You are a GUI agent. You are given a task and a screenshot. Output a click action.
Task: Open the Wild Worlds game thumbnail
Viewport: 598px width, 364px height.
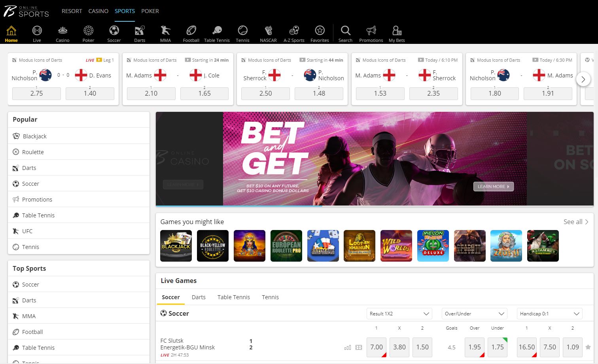[396, 246]
